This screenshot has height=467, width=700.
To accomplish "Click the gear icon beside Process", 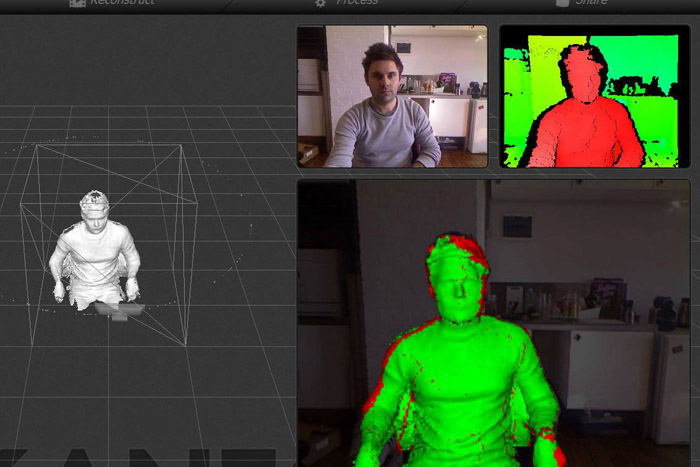I will click(320, 3).
